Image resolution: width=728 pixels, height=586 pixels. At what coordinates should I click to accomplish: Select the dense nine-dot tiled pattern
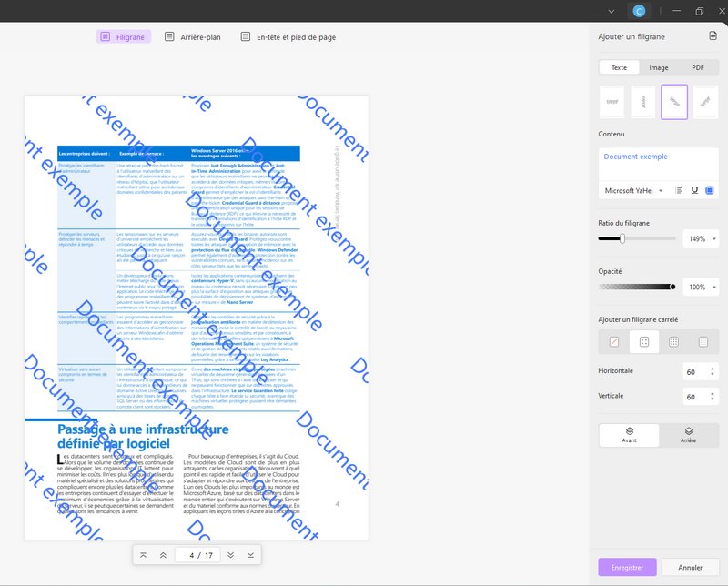[x=673, y=342]
